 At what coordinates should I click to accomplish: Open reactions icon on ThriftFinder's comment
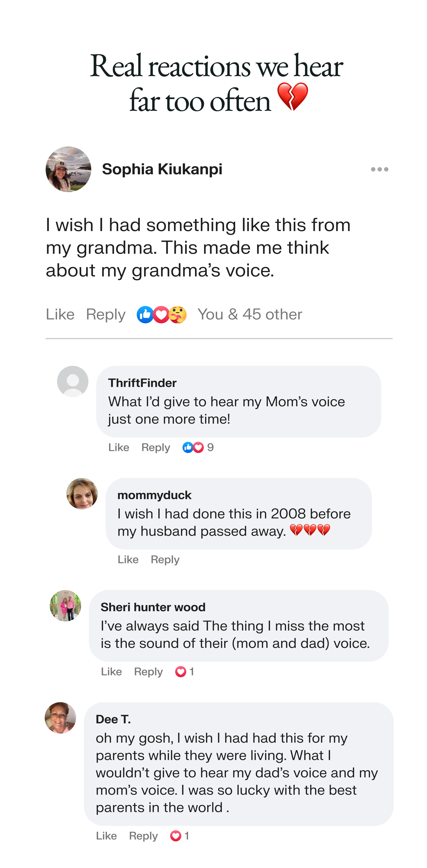pyautogui.click(x=193, y=448)
